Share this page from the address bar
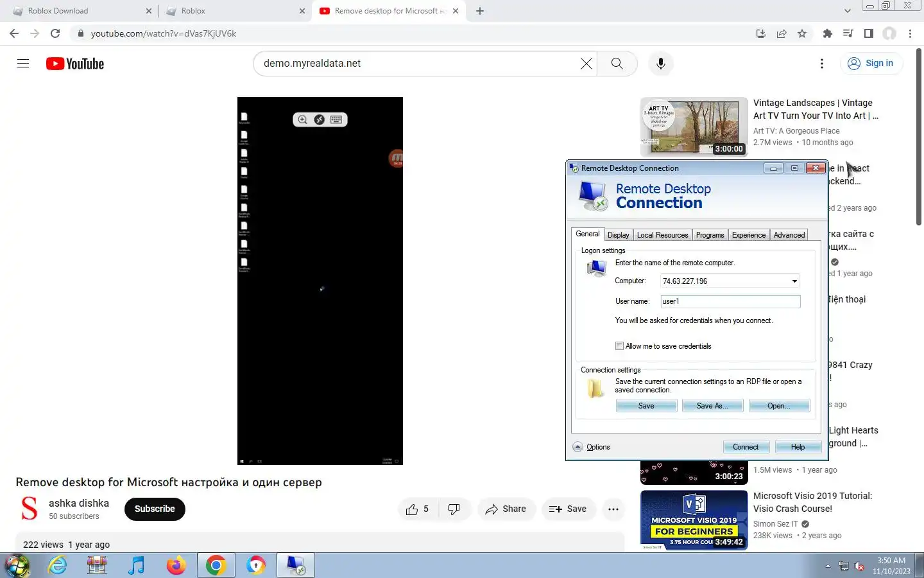Viewport: 924px width, 578px height. coord(782,33)
